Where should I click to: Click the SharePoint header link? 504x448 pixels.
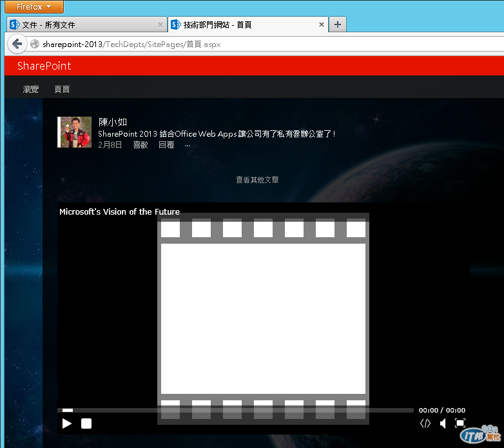(44, 66)
